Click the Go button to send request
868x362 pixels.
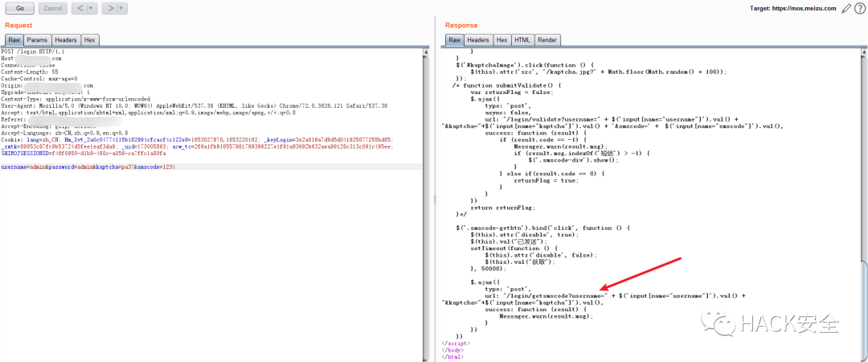pos(20,8)
